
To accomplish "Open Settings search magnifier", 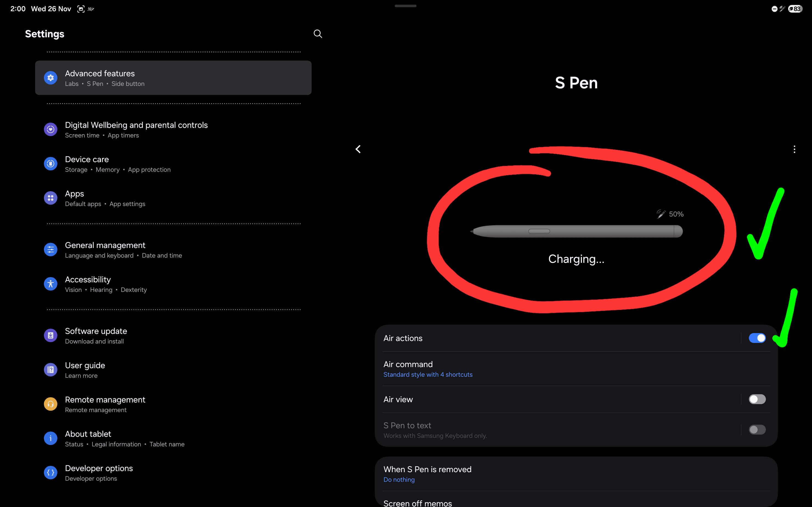I will click(317, 33).
